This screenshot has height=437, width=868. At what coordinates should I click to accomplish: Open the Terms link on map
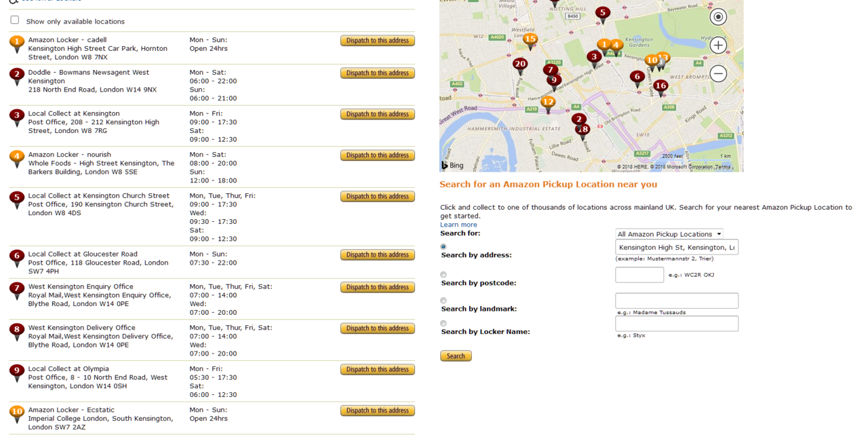723,167
